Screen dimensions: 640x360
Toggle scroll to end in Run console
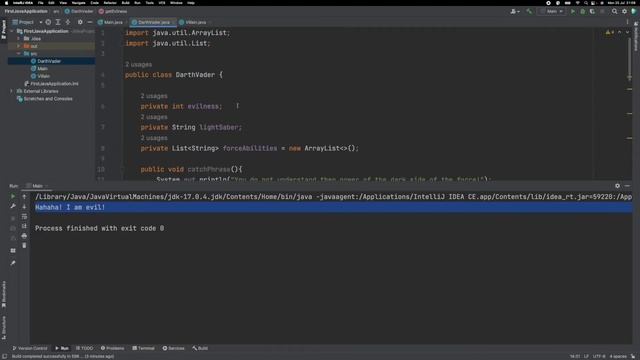point(24,226)
